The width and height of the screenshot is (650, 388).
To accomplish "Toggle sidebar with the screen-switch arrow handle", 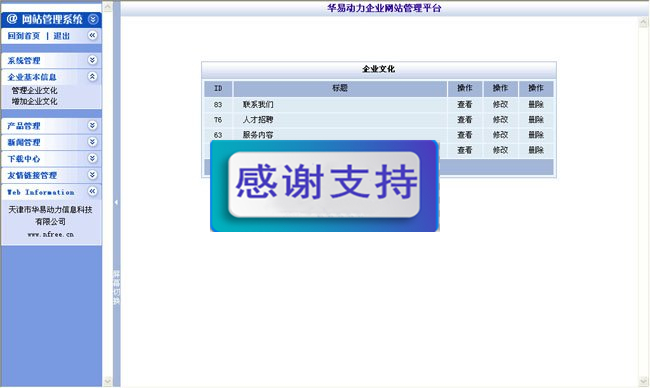I will click(116, 202).
